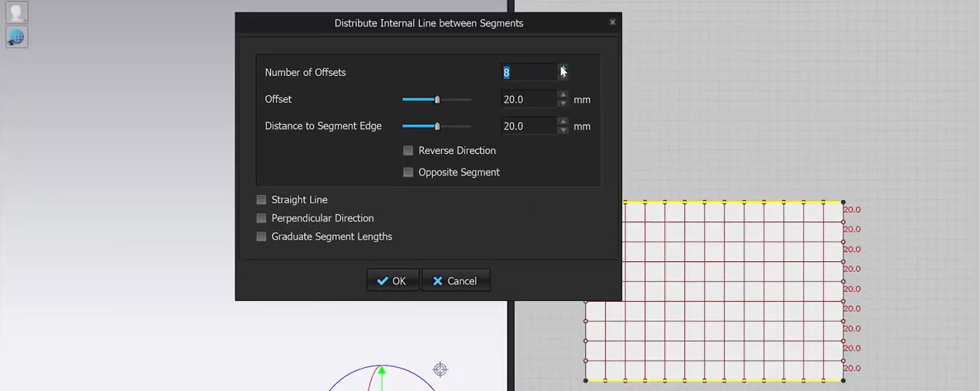Increase the Offset value with up arrow

[563, 95]
